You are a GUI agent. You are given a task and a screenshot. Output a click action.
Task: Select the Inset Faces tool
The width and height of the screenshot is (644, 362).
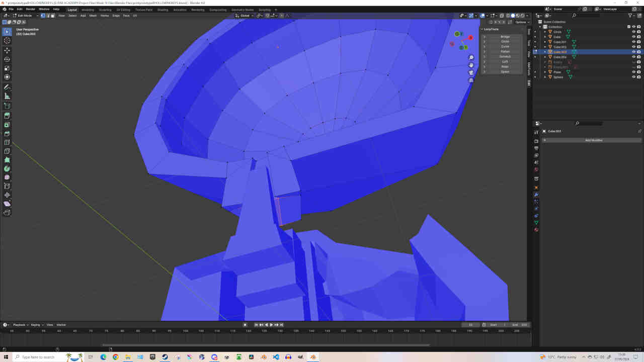(7, 125)
